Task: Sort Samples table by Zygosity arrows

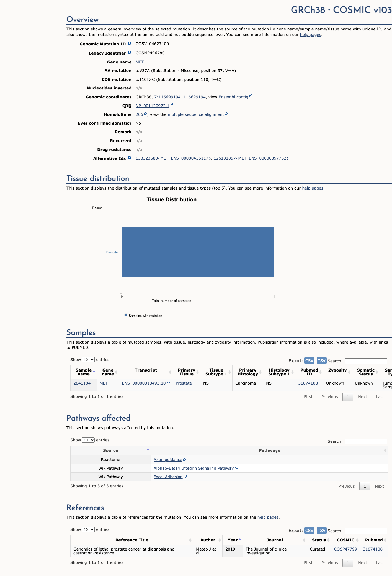Action: click(349, 372)
